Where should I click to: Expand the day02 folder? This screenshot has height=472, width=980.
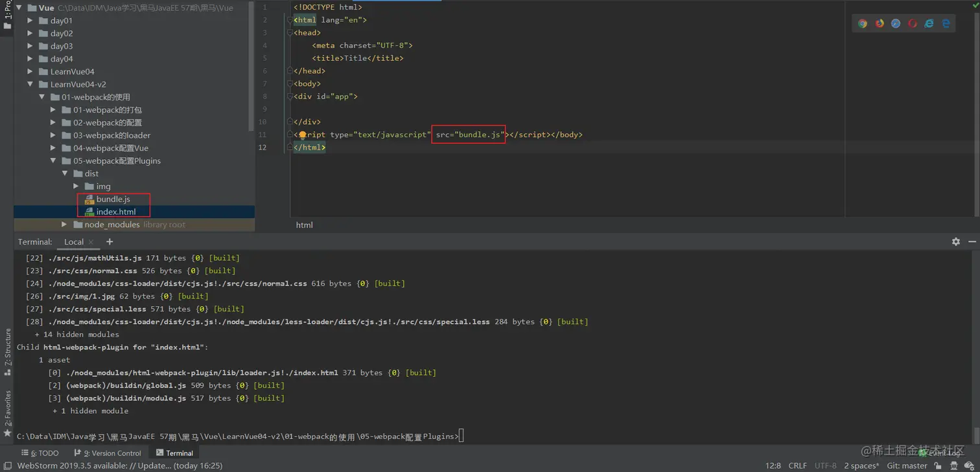(30, 34)
